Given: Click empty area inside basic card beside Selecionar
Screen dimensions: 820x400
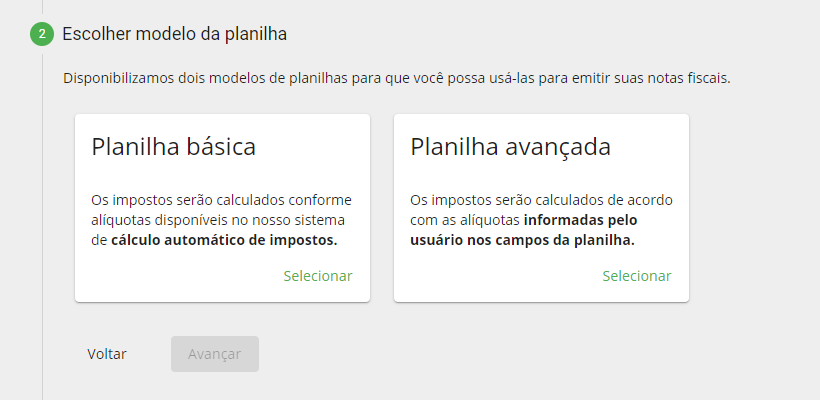Looking at the screenshot, I should 170,276.
